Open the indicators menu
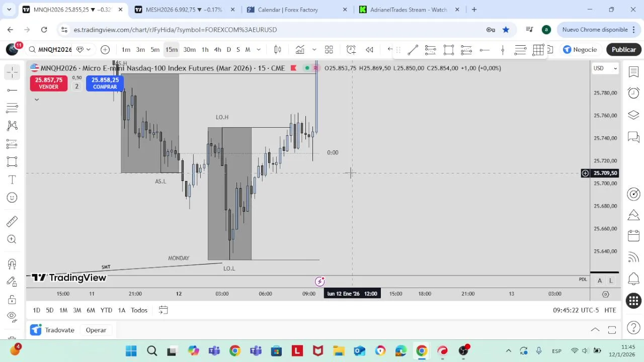This screenshot has height=362, width=644. tap(300, 49)
